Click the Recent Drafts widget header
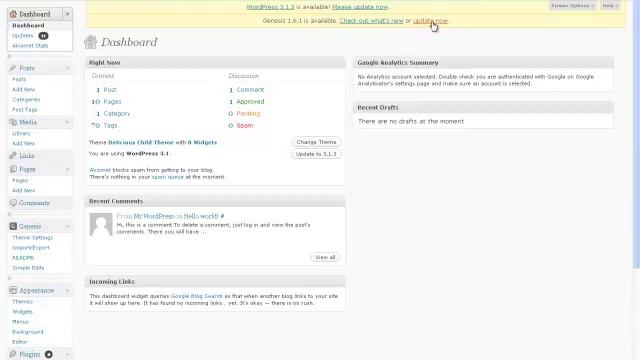The width and height of the screenshot is (640, 360). (483, 107)
